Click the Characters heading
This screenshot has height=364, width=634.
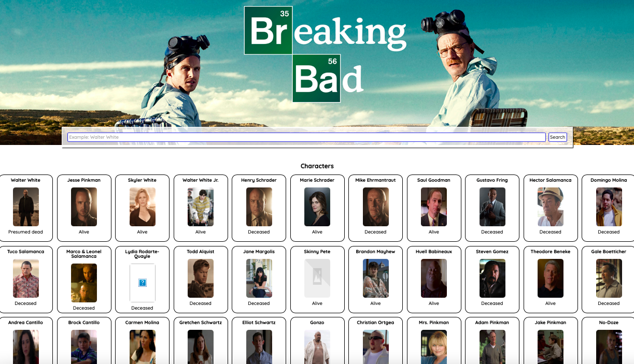pos(317,166)
